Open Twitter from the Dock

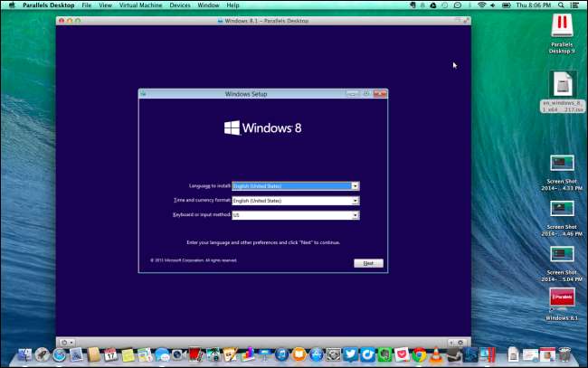(x=350, y=354)
